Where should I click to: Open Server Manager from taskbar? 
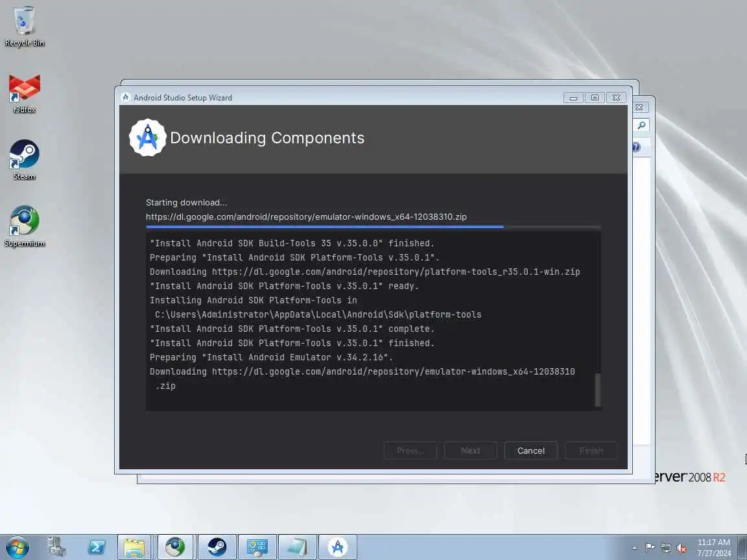point(56,547)
